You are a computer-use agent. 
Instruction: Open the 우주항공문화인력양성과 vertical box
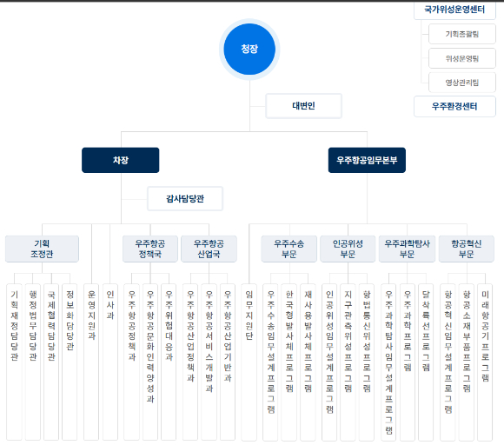pyautogui.click(x=150, y=362)
